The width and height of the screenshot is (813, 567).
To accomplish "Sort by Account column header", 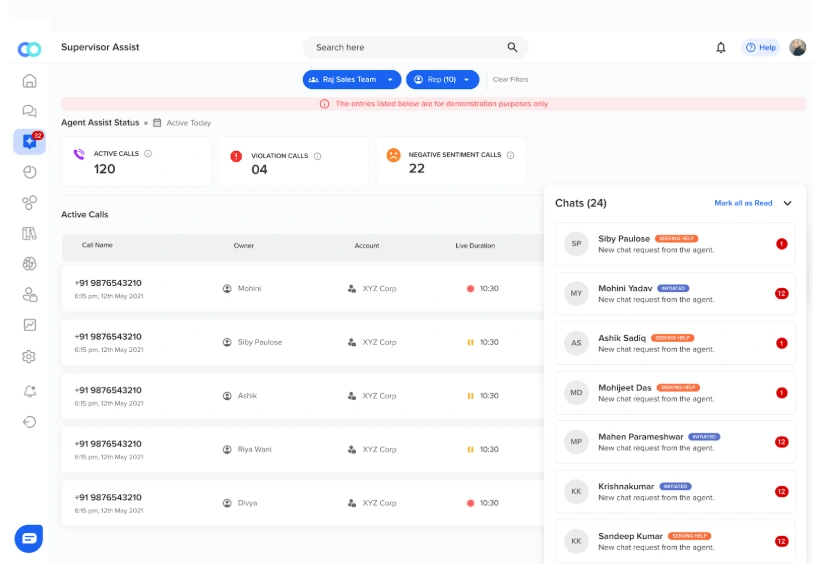I will pyautogui.click(x=367, y=246).
